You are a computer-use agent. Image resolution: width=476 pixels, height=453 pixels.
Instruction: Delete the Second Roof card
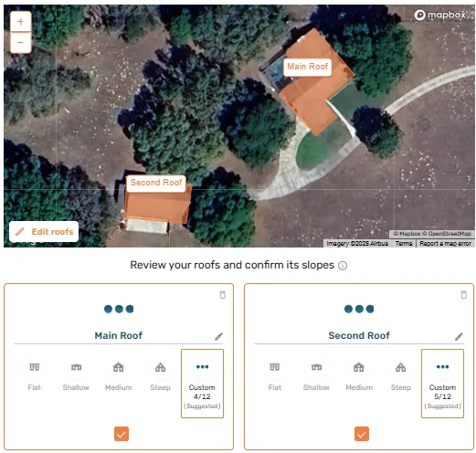point(463,294)
